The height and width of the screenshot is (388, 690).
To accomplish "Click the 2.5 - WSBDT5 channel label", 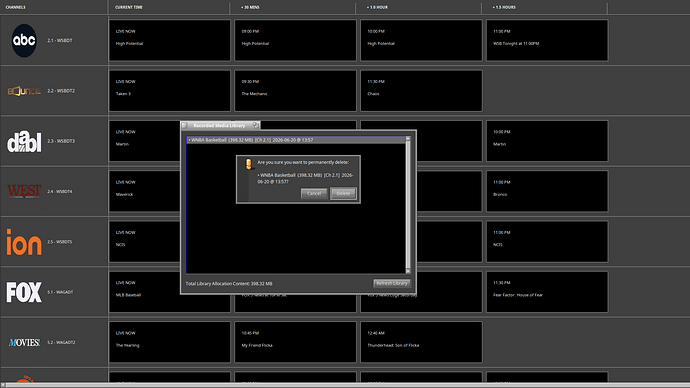I will click(x=59, y=242).
